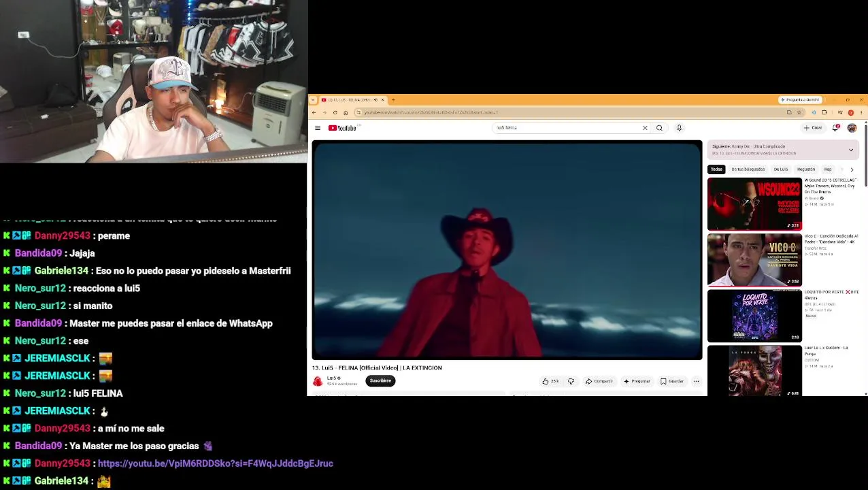Viewport: 868px width, 490px height.
Task: Click the video title 13. Lui5 - FELINA
Action: pyautogui.click(x=377, y=368)
